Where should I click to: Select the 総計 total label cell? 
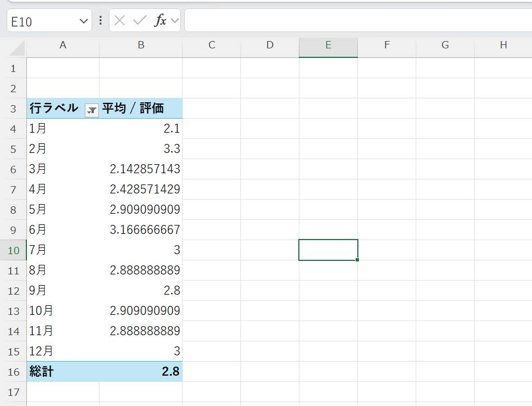tap(62, 372)
